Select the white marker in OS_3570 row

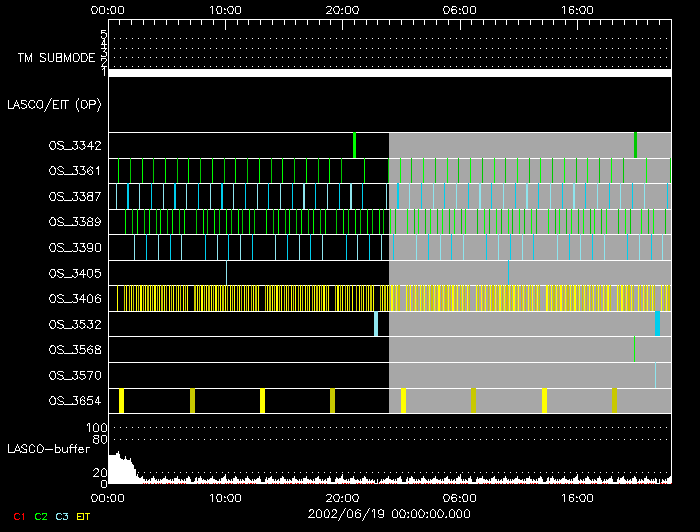click(x=656, y=375)
